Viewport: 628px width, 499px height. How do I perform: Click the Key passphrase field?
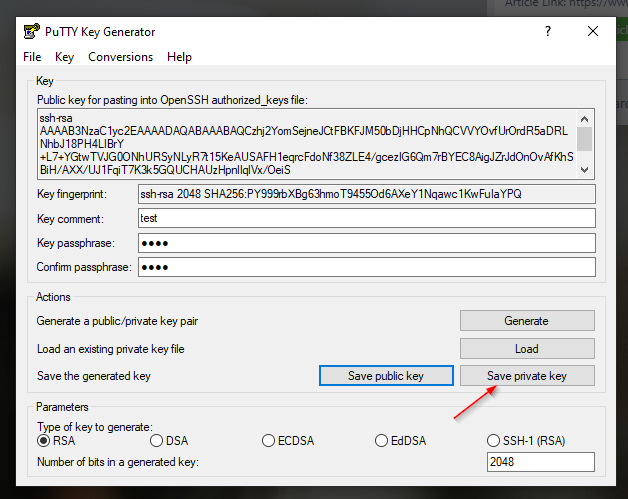[366, 243]
